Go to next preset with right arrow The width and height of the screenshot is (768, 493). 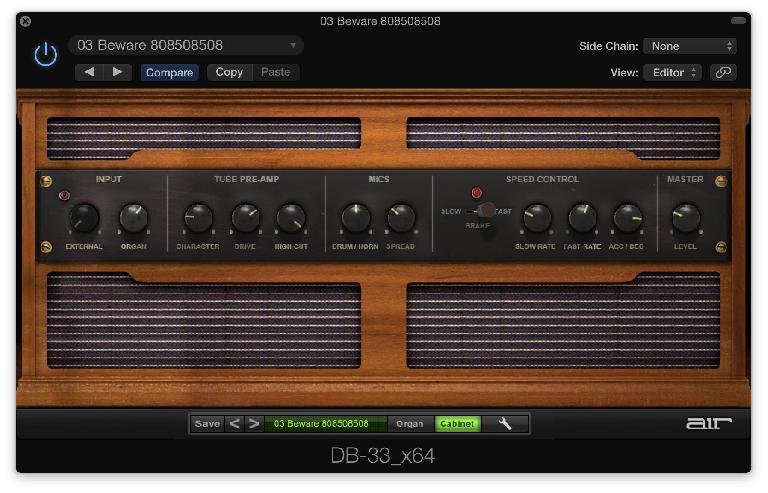(x=118, y=72)
